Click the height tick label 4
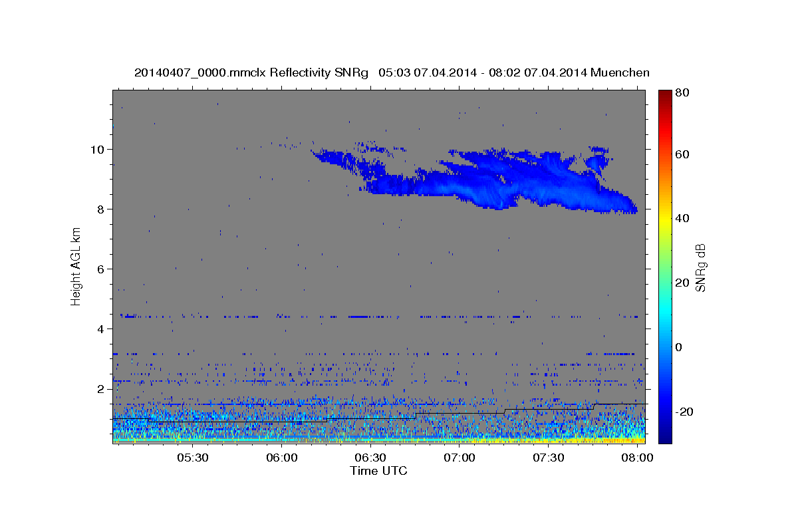 [102, 329]
